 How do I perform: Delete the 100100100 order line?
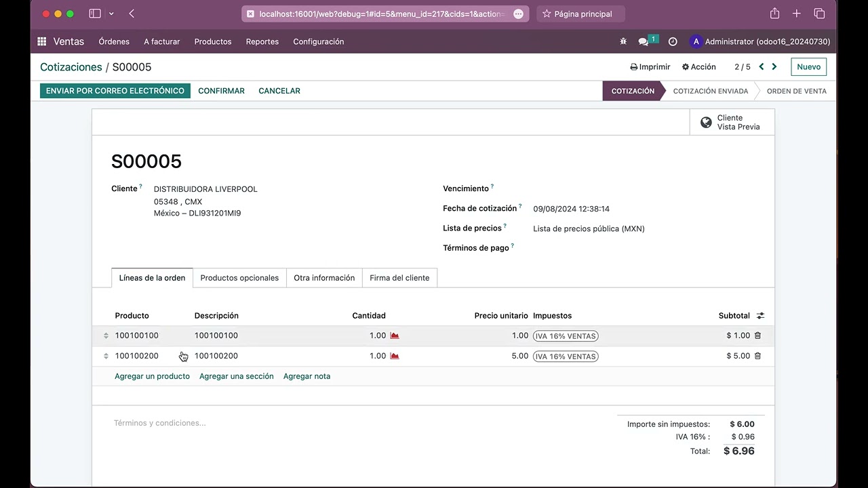757,335
